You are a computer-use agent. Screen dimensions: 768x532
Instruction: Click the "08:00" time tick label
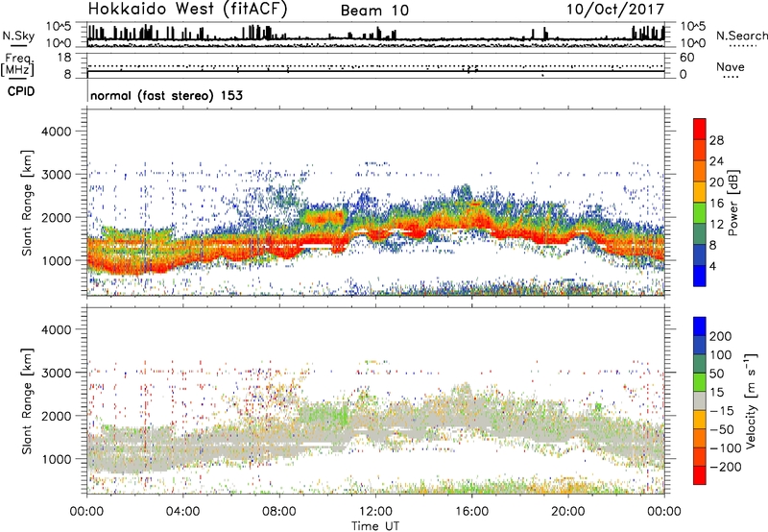pyautogui.click(x=279, y=512)
